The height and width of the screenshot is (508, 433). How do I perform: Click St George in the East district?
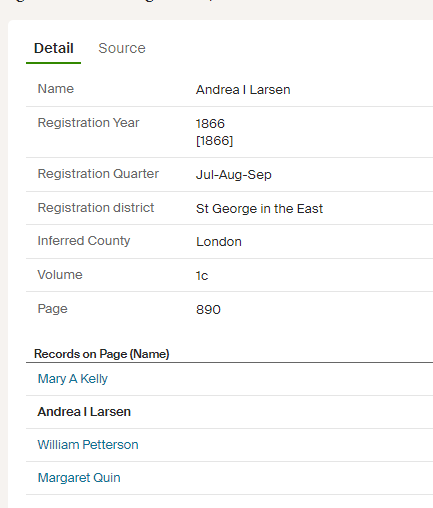click(x=259, y=209)
